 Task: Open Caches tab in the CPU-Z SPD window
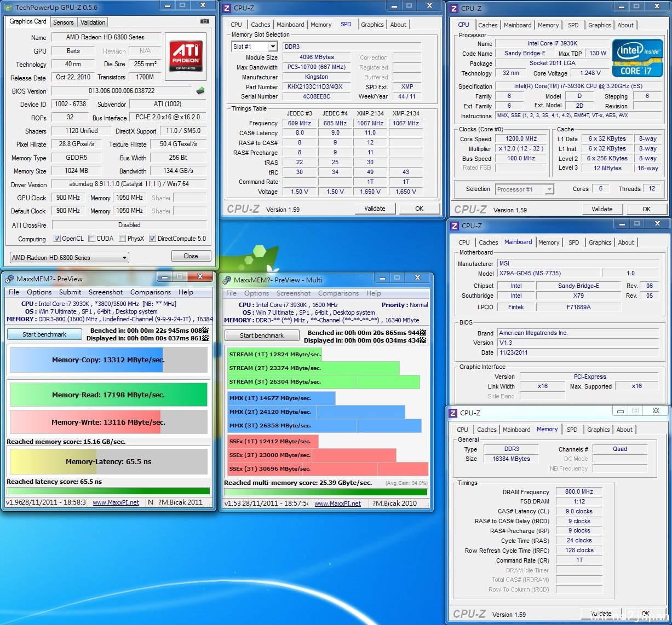[261, 25]
